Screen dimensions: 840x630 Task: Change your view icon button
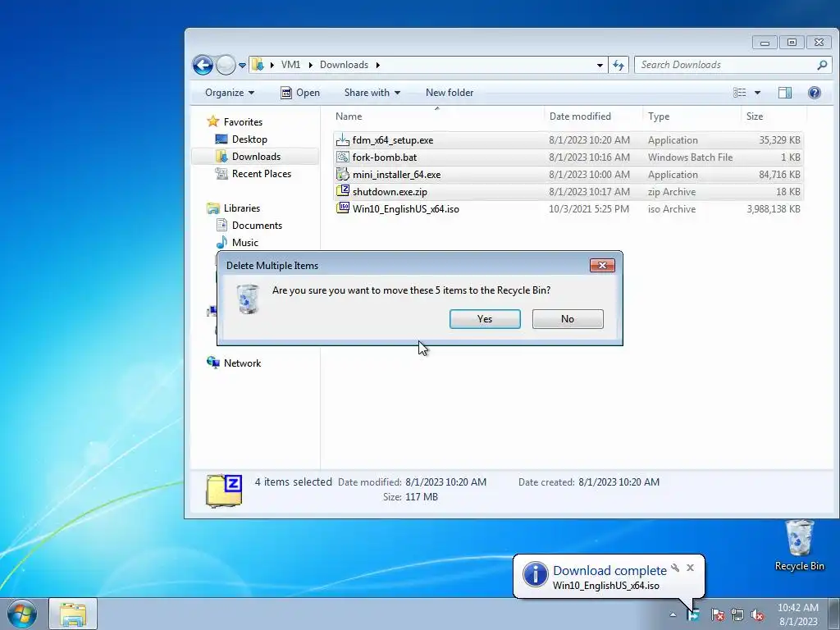(739, 93)
